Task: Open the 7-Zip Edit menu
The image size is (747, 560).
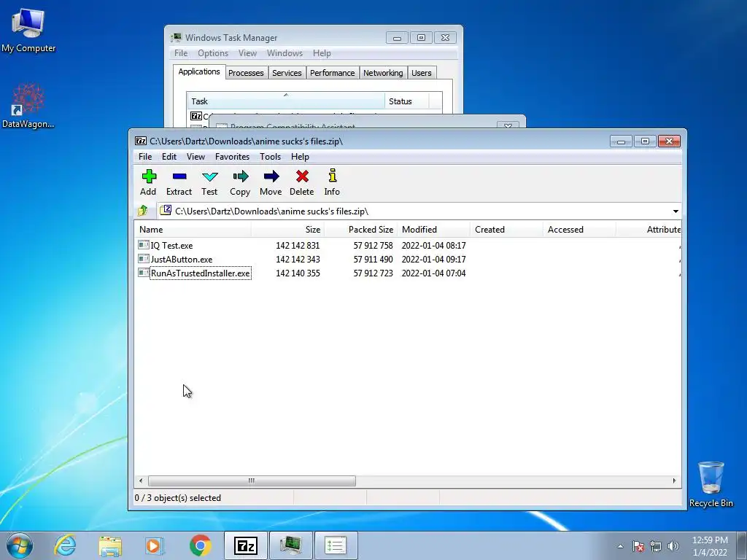Action: (169, 157)
